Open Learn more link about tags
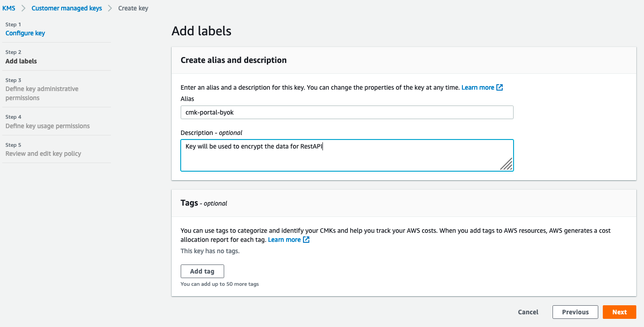This screenshot has height=327, width=644. click(284, 240)
